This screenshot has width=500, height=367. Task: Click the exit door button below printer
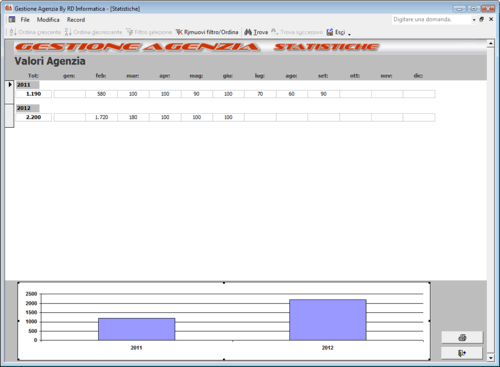coord(462,353)
